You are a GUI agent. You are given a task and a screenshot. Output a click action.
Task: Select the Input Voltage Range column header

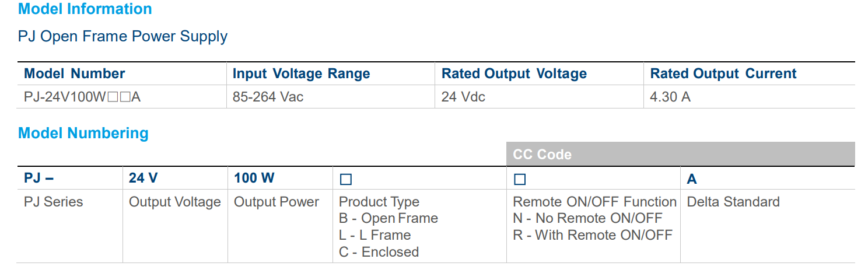click(x=301, y=73)
